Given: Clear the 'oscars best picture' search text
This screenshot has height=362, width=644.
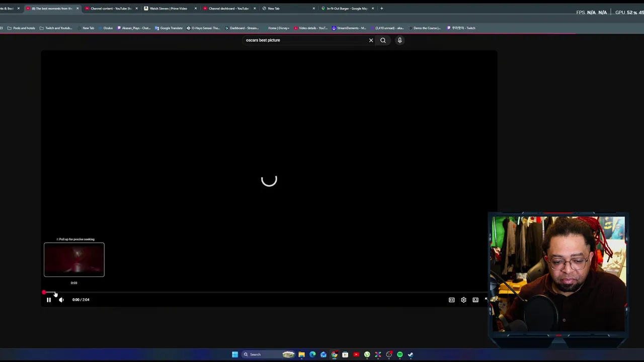Looking at the screenshot, I should (371, 40).
